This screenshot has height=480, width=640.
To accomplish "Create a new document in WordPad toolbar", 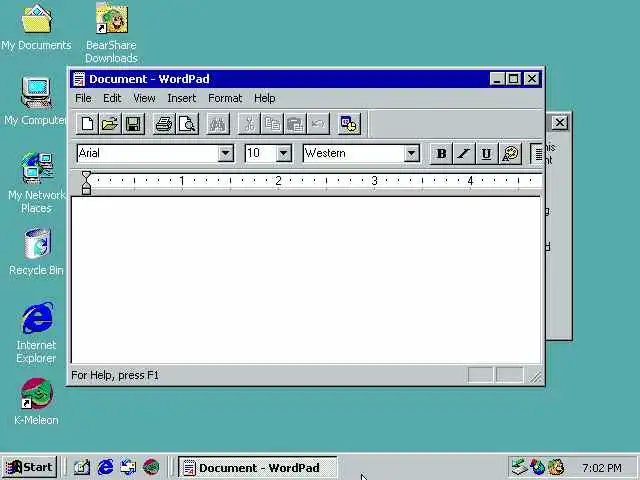I will (87, 124).
